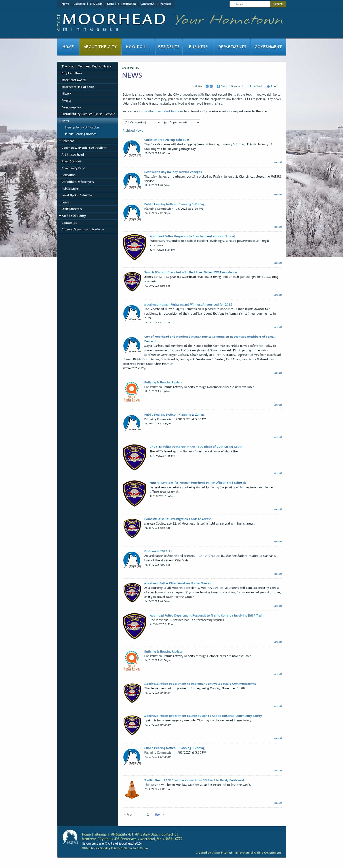Click the traffic cone thumbnail for Traffic Alert
The width and height of the screenshot is (343, 868).
pos(132,789)
